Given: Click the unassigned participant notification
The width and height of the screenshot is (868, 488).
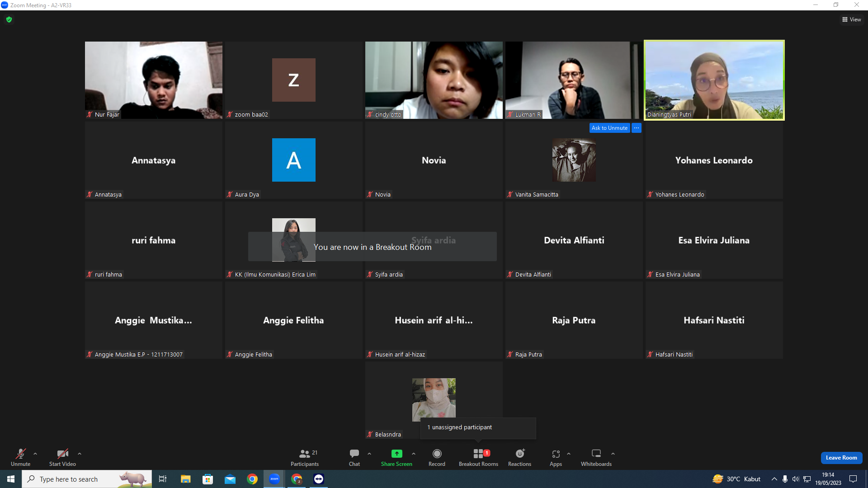Looking at the screenshot, I should pos(478,427).
